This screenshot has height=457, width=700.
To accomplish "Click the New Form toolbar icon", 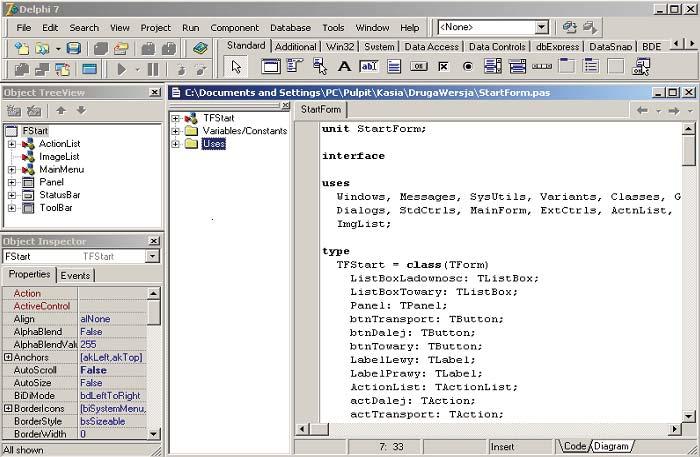I will (x=89, y=69).
